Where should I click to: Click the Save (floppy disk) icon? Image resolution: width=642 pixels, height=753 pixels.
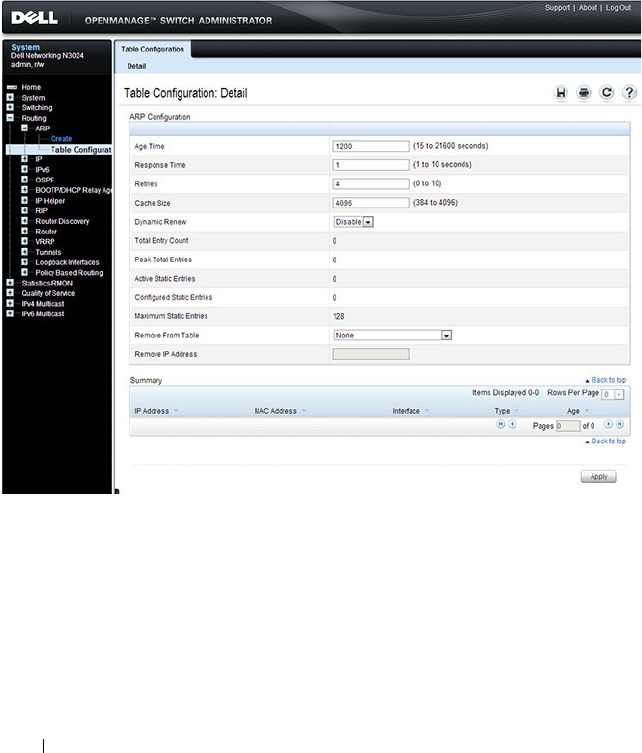[560, 93]
